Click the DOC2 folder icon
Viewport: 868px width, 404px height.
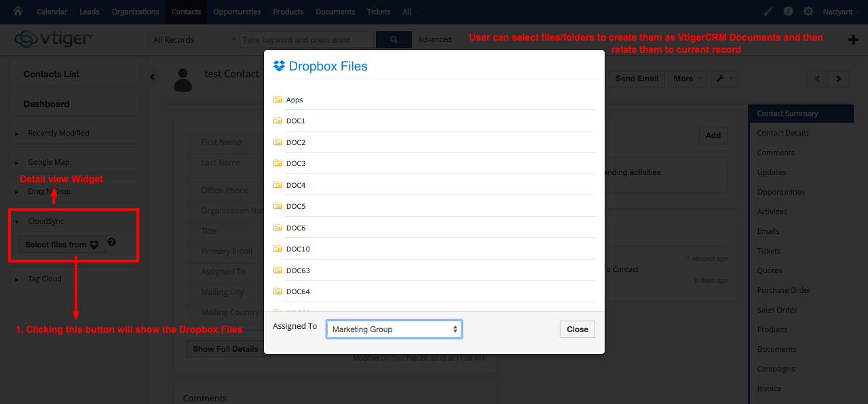pos(278,142)
